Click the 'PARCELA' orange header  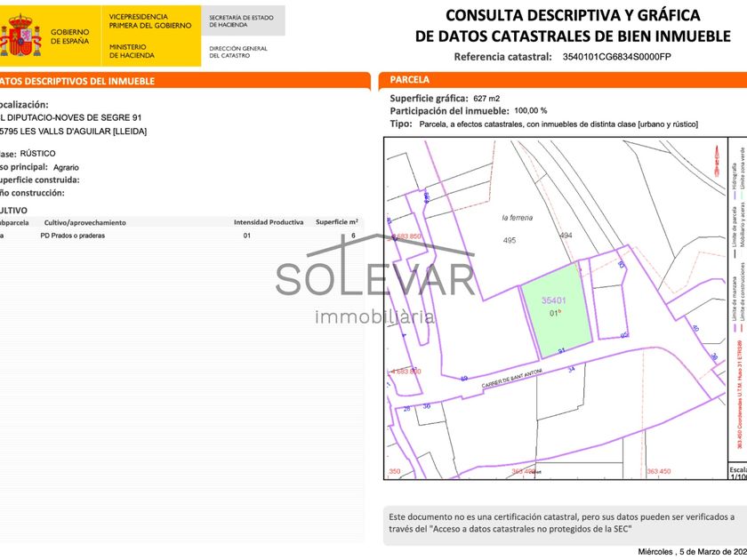[x=409, y=79]
